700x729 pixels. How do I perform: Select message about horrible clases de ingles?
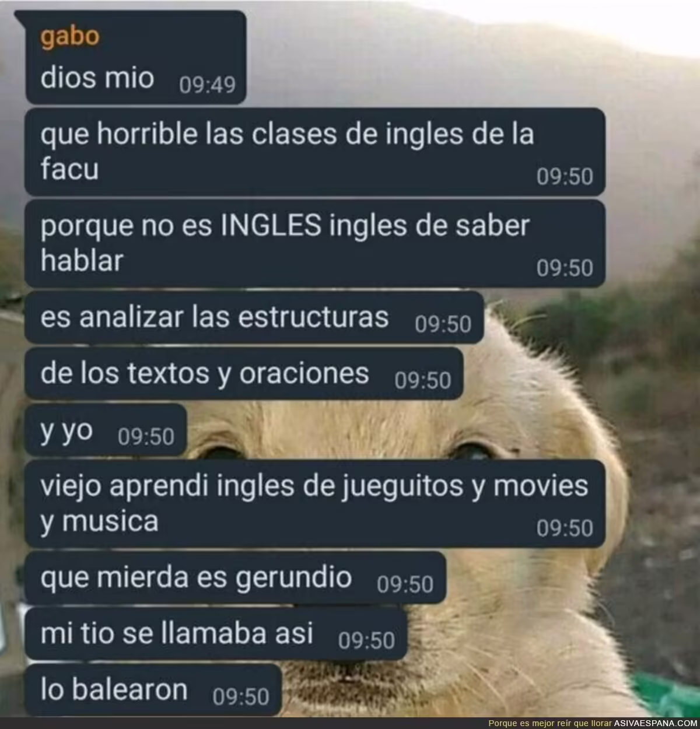point(315,152)
